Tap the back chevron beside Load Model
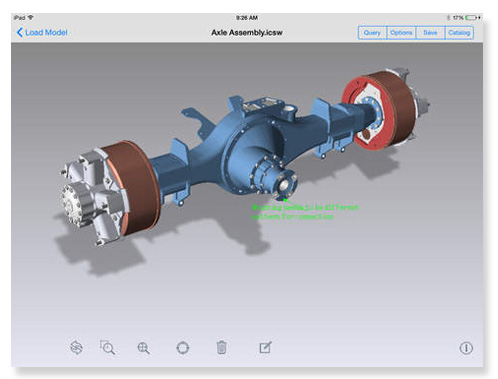The height and width of the screenshot is (379, 498). tap(20, 32)
